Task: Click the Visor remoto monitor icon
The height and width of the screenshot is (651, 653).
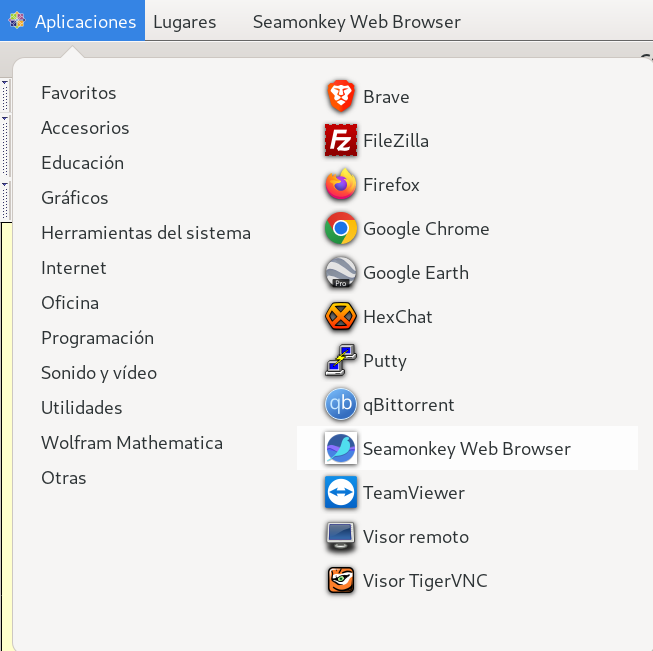Action: pyautogui.click(x=341, y=537)
